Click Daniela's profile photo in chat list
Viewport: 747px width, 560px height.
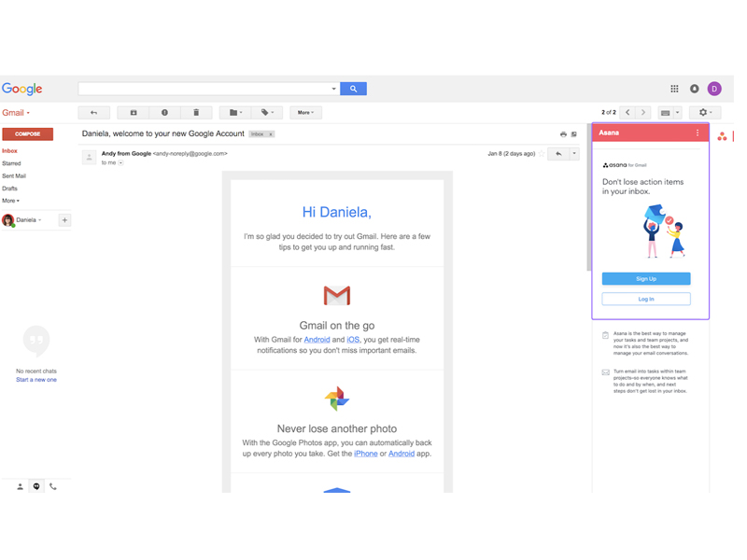coord(8,220)
